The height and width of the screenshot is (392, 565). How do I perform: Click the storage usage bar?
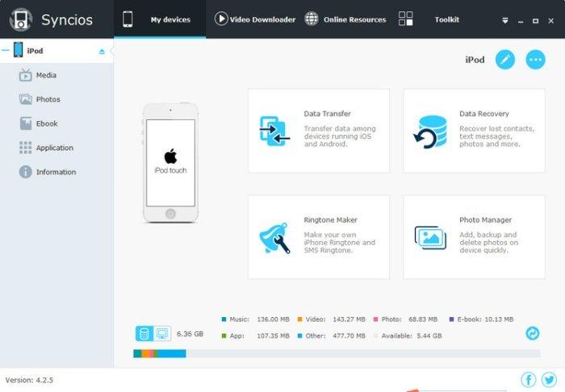(337, 353)
